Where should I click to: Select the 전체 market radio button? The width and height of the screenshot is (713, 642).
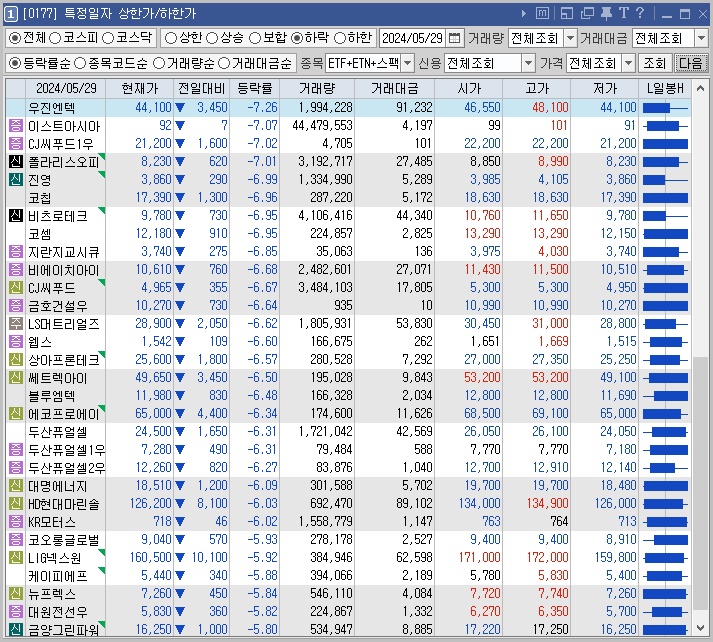coord(15,38)
